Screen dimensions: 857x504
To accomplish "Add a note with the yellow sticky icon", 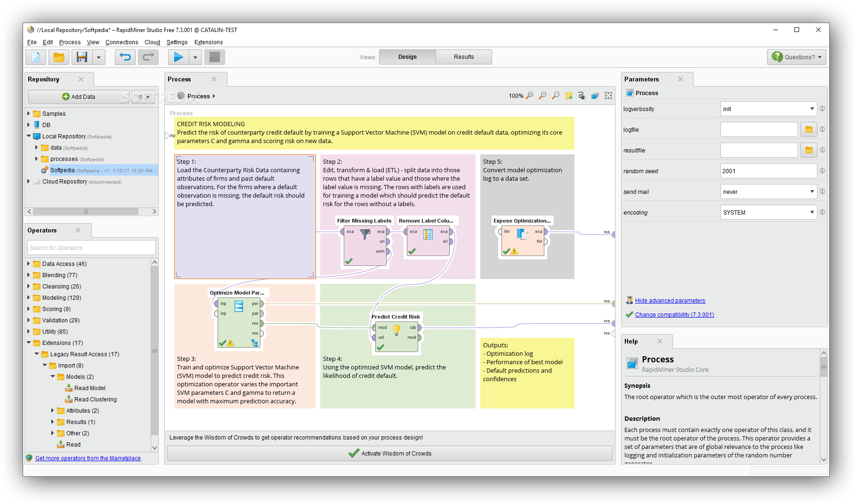I will click(x=569, y=96).
